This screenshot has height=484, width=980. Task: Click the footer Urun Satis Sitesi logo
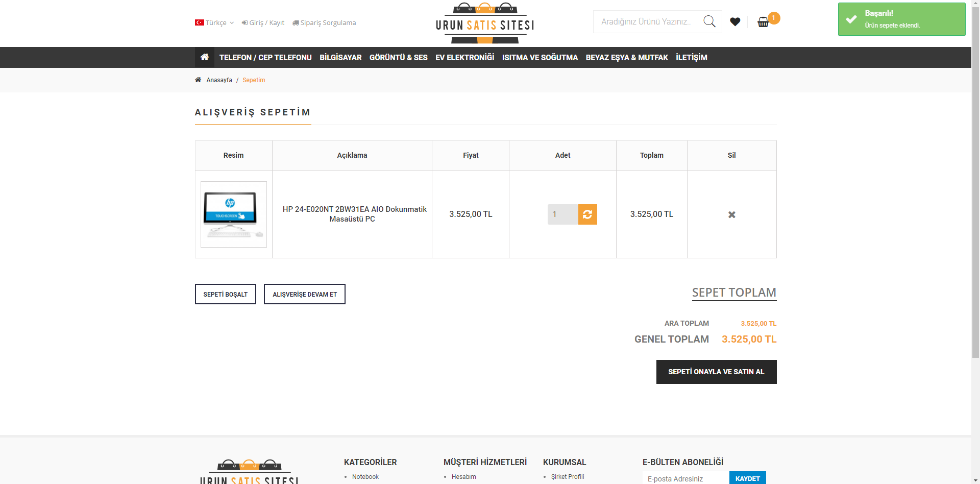[249, 472]
